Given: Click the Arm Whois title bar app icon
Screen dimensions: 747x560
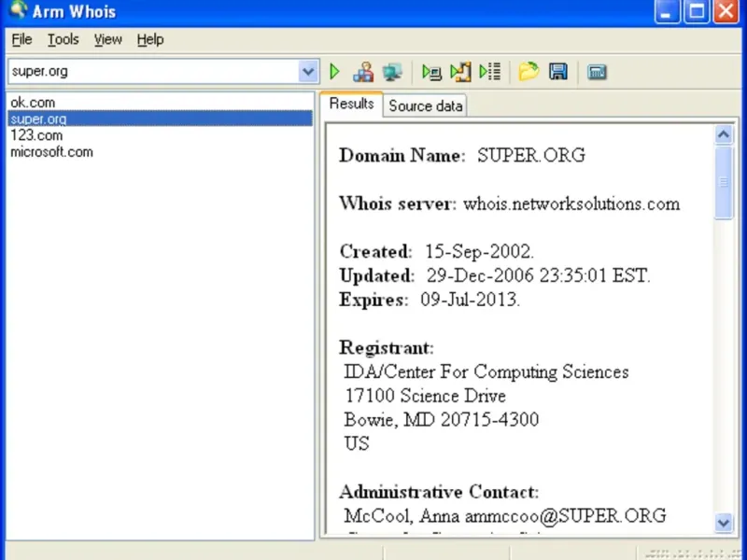Looking at the screenshot, I should (17, 10).
